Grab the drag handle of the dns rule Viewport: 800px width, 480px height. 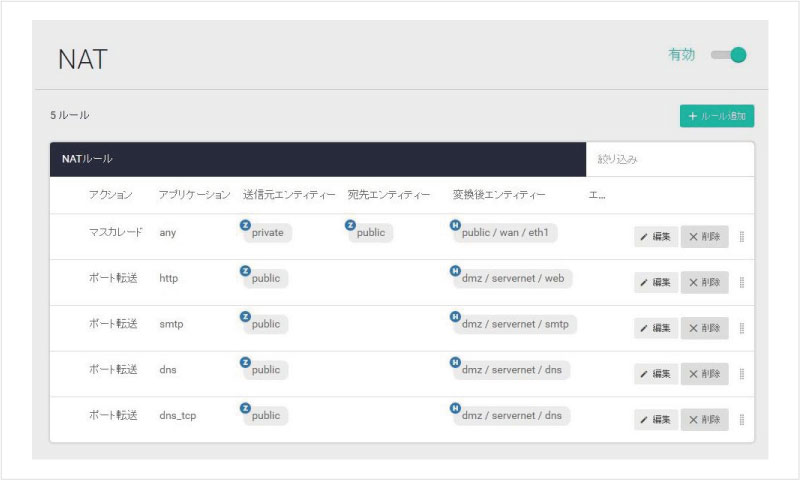coord(741,374)
